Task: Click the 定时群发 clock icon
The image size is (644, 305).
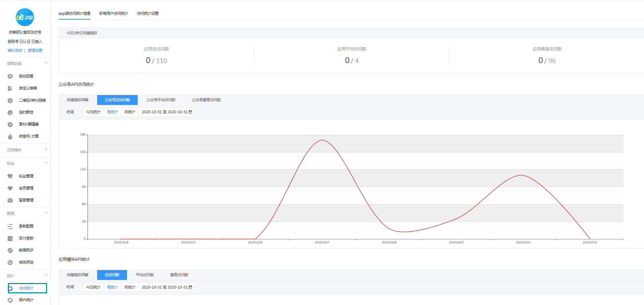Action: [x=10, y=113]
